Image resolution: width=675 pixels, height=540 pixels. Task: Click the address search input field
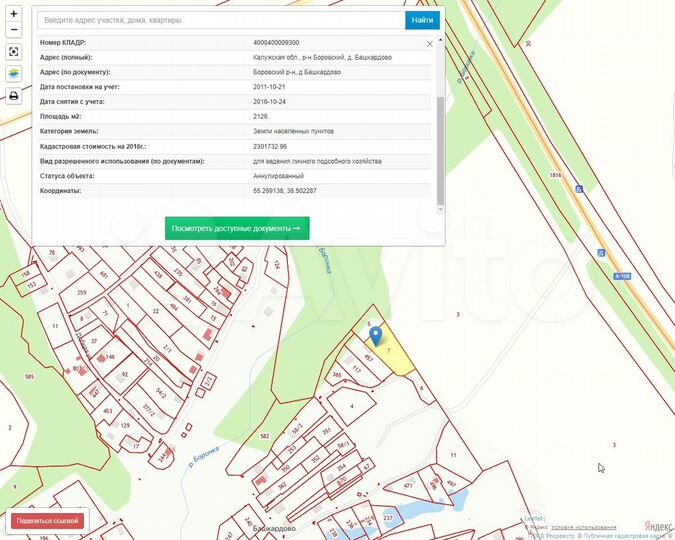tap(221, 20)
